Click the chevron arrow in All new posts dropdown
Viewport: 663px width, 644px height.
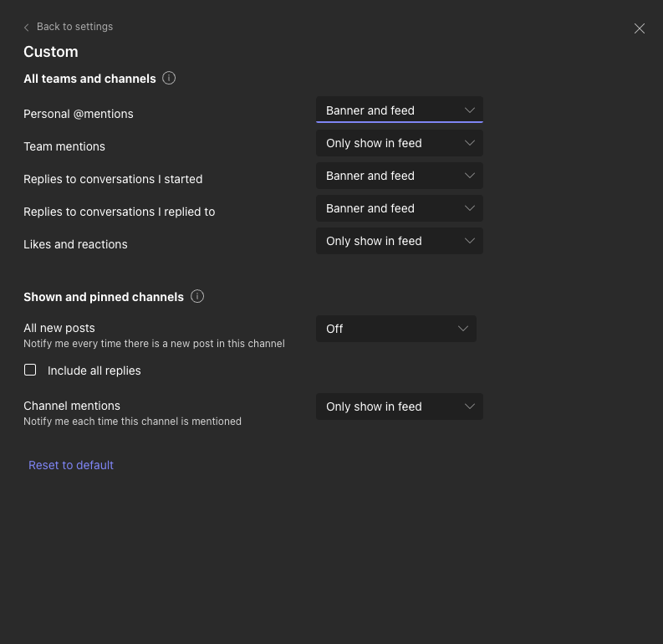(x=463, y=329)
